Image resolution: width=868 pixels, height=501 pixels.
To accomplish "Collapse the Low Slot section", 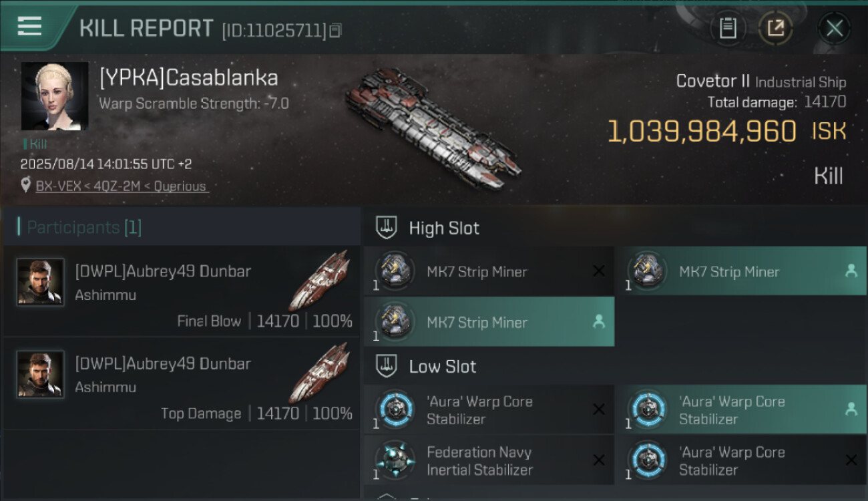I will (385, 366).
